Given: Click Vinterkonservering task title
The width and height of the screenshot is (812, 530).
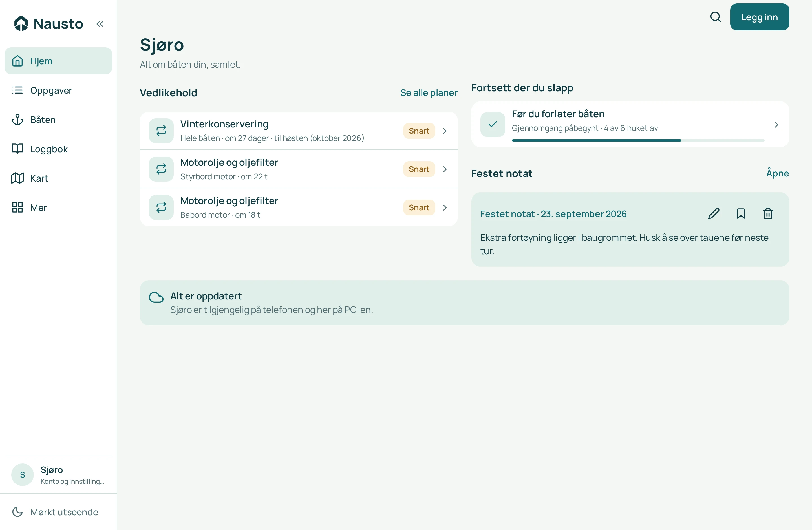Looking at the screenshot, I should click(224, 124).
